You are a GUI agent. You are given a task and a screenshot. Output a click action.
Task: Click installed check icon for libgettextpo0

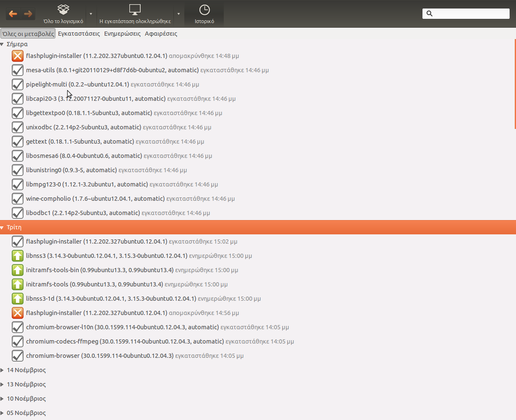pyautogui.click(x=17, y=113)
